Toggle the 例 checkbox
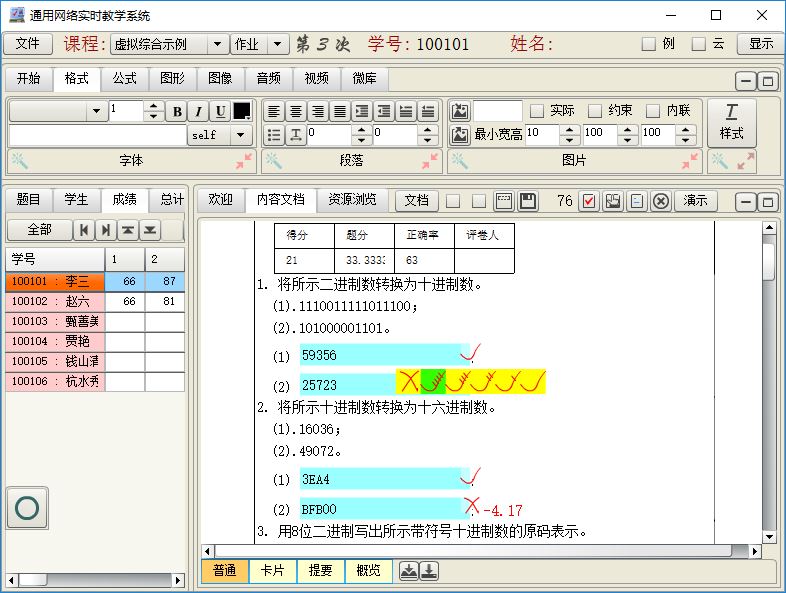This screenshot has height=593, width=786. point(649,44)
